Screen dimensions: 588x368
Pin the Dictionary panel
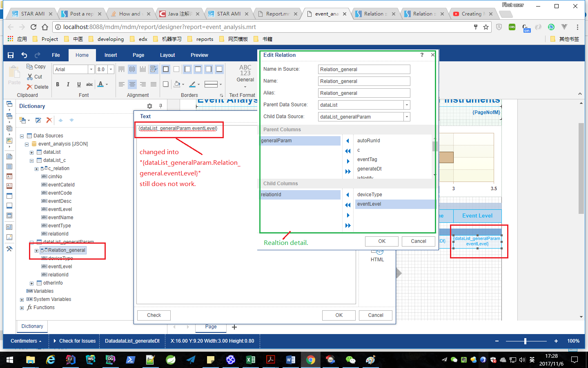tap(160, 106)
